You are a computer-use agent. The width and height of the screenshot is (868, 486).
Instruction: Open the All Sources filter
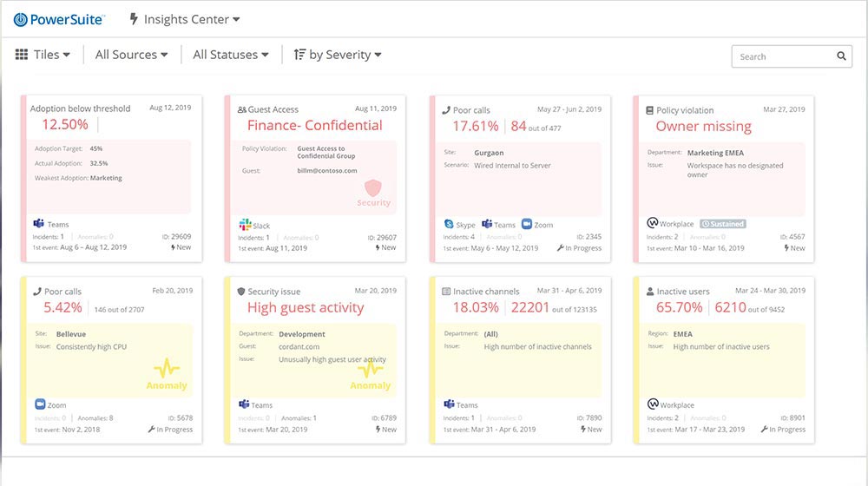pyautogui.click(x=131, y=55)
